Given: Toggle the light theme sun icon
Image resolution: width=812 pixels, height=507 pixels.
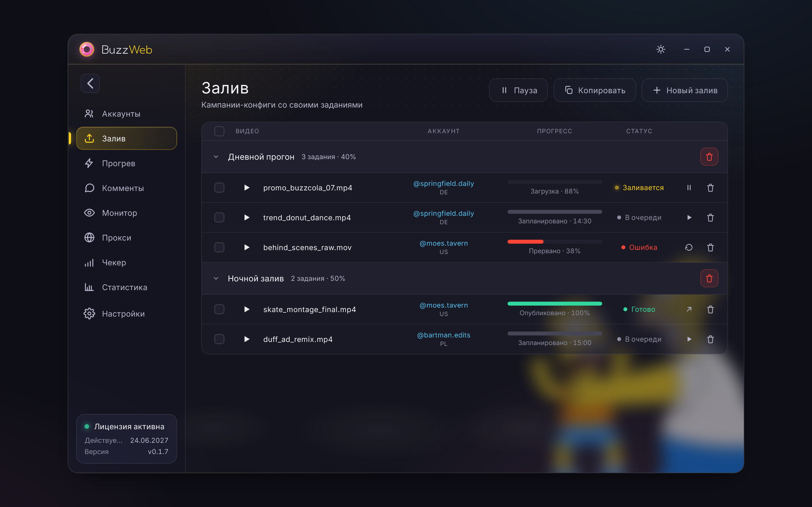Looking at the screenshot, I should coord(661,49).
